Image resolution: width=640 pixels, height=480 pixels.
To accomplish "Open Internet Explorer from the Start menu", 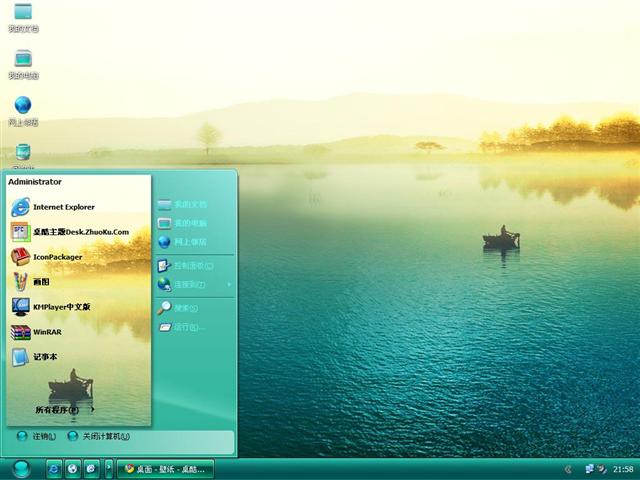I will [63, 207].
